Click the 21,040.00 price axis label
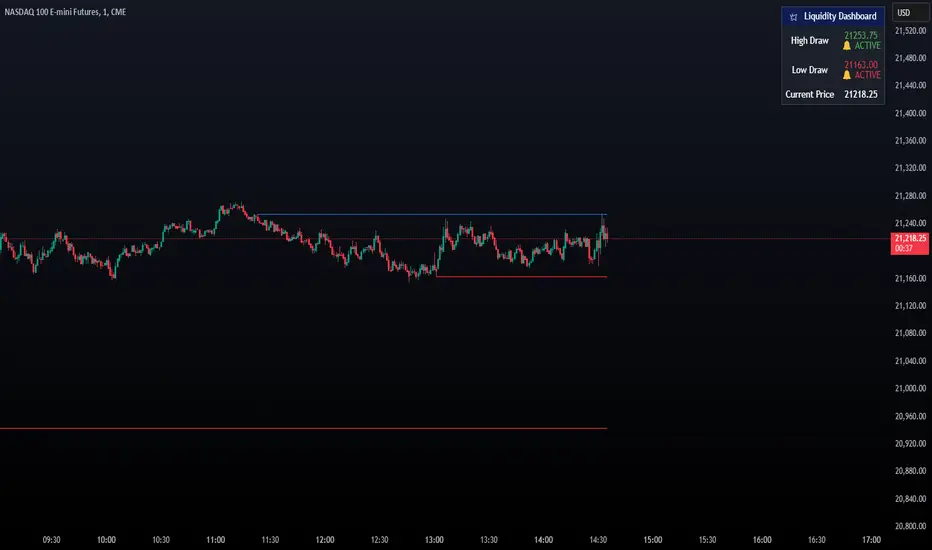This screenshot has width=932, height=550. (910, 361)
